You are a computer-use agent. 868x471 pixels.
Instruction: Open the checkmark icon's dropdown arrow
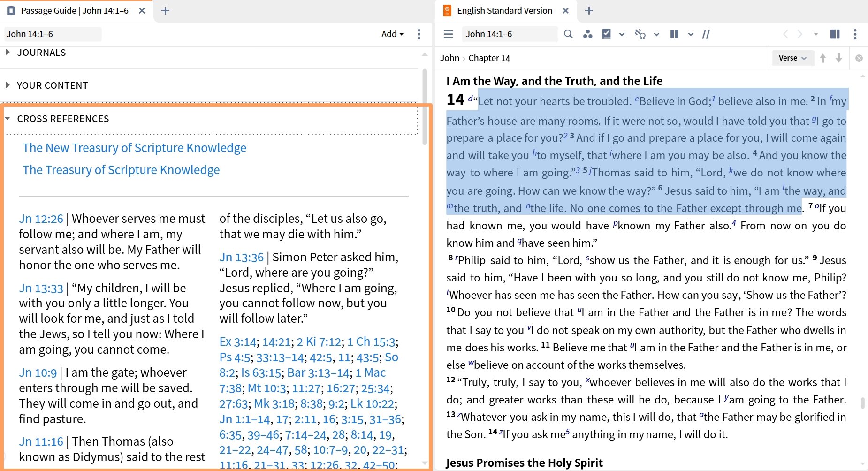tap(622, 34)
